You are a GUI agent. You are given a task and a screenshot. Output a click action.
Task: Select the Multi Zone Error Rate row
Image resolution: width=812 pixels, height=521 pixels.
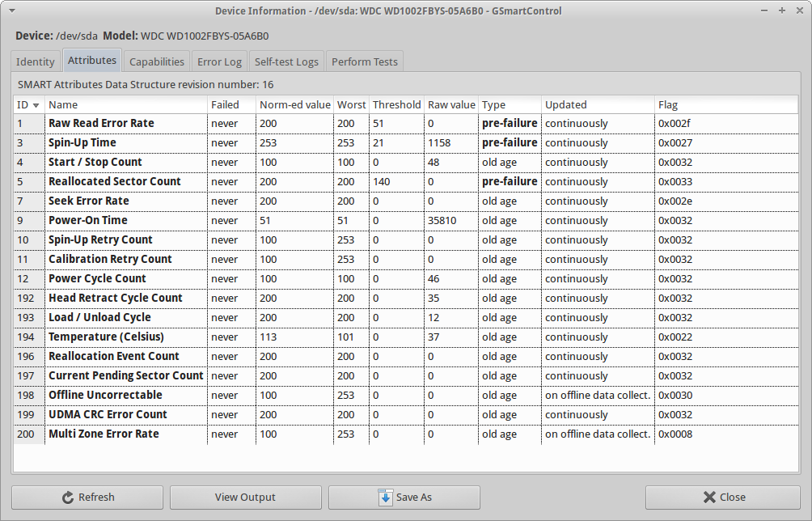406,434
